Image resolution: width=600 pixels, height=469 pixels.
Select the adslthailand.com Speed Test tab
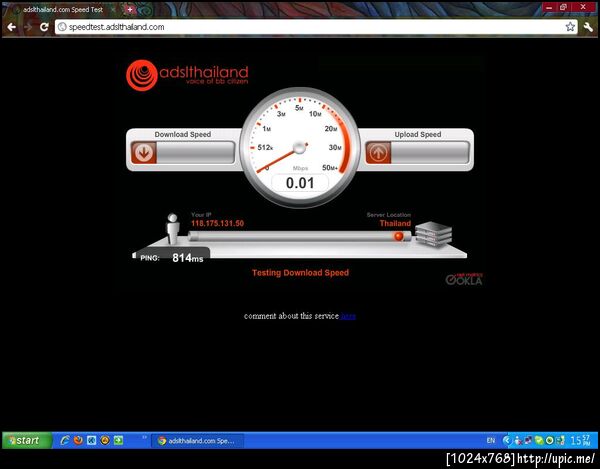(x=63, y=10)
